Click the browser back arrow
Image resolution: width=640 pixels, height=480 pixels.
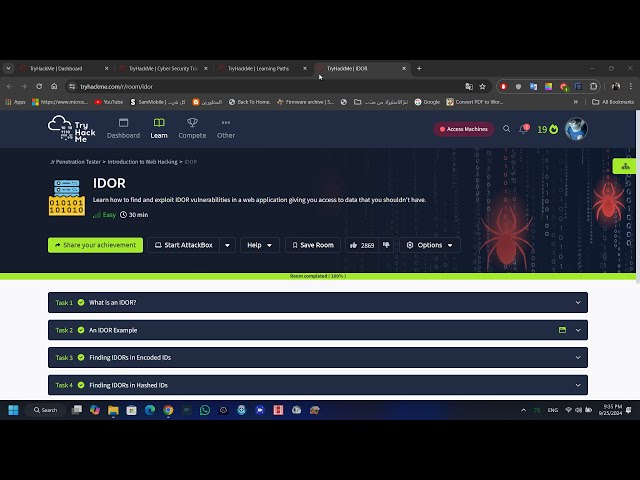point(9,87)
